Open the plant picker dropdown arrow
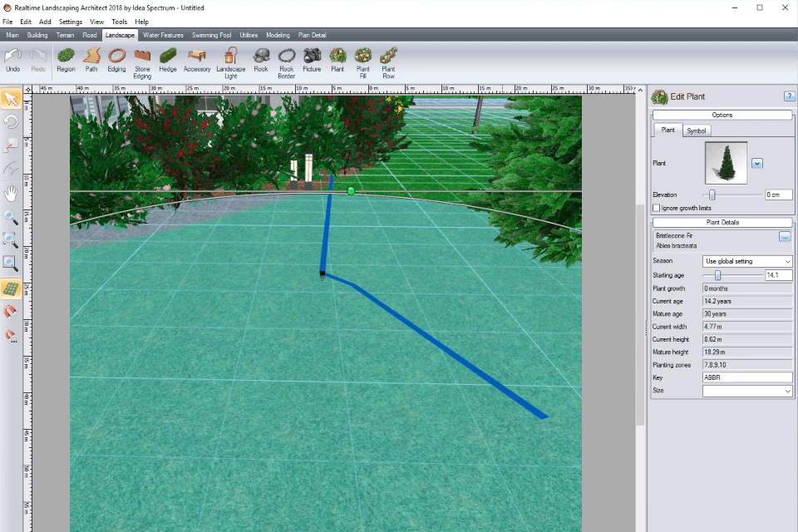 pos(757,164)
